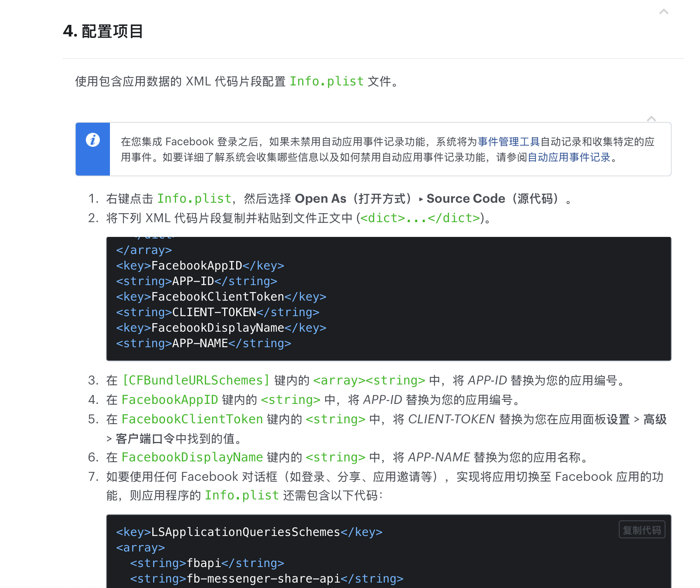Image resolution: width=700 pixels, height=588 pixels.
Task: Click the fbapi string line in code
Action: pyautogui.click(x=207, y=563)
